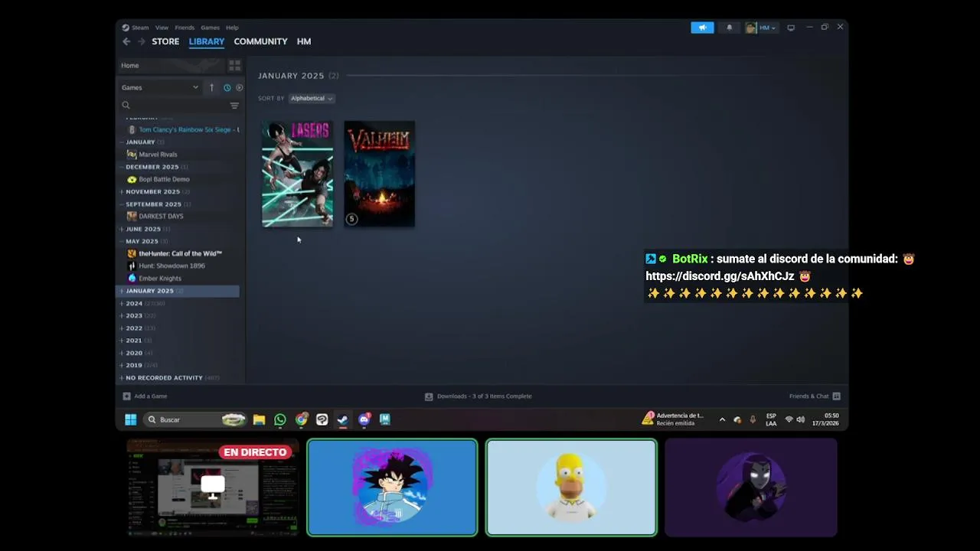Screen dimensions: 980x551
Task: Click the sort-ascending arrow icon in sidebar
Action: click(212, 87)
